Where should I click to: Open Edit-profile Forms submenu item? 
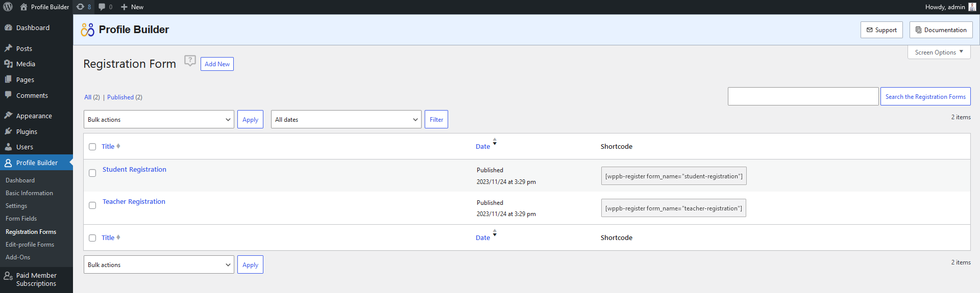30,245
